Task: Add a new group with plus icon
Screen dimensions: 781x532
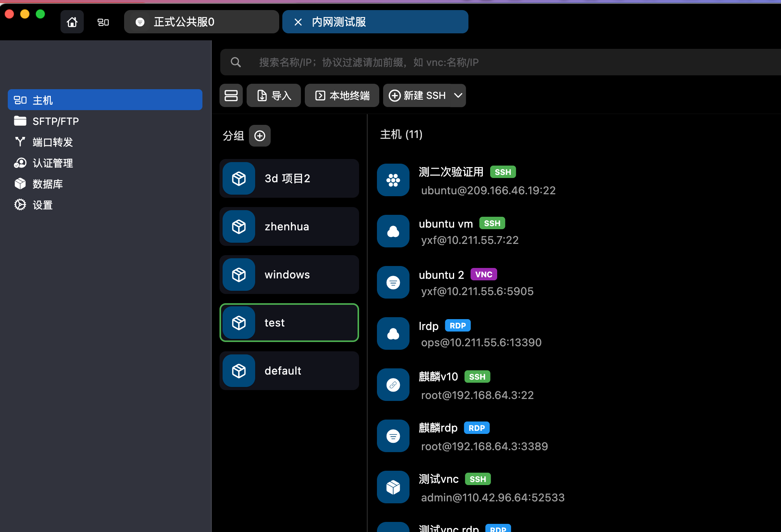Action: (260, 136)
